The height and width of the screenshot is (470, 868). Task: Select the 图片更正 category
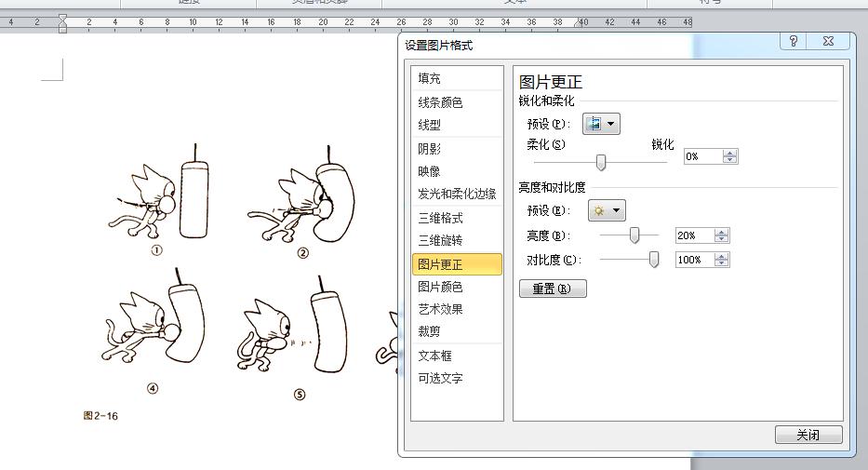(457, 264)
